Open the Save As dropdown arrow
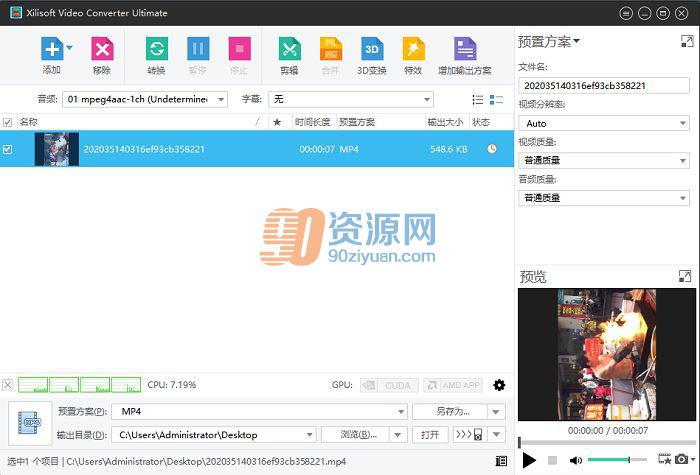700x475 pixels. [496, 412]
